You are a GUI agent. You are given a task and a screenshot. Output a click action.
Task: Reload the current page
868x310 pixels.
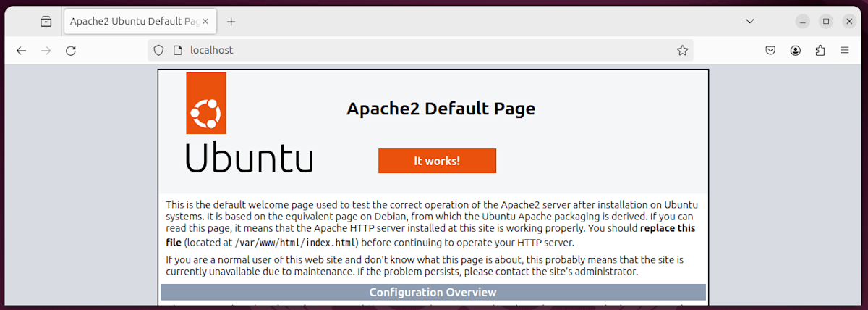(x=70, y=50)
